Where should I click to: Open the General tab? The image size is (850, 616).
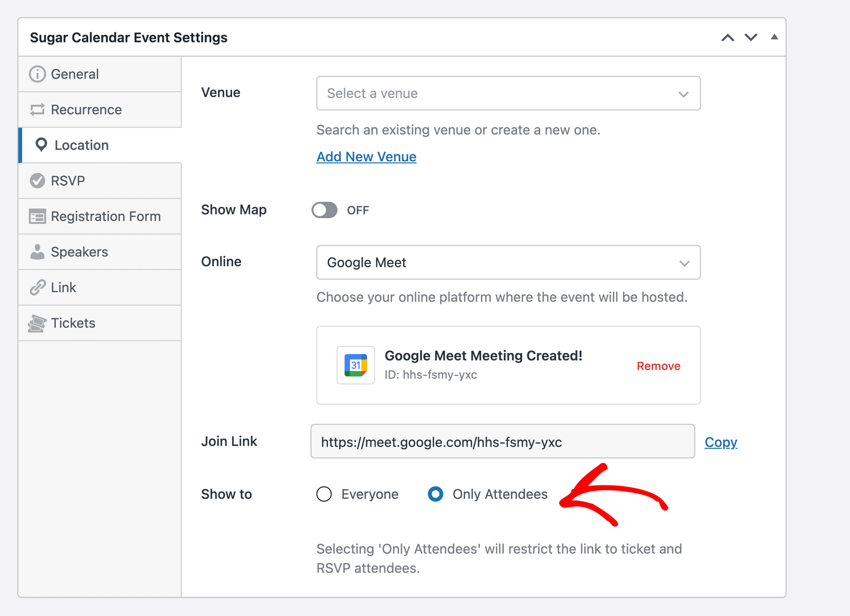pos(100,74)
